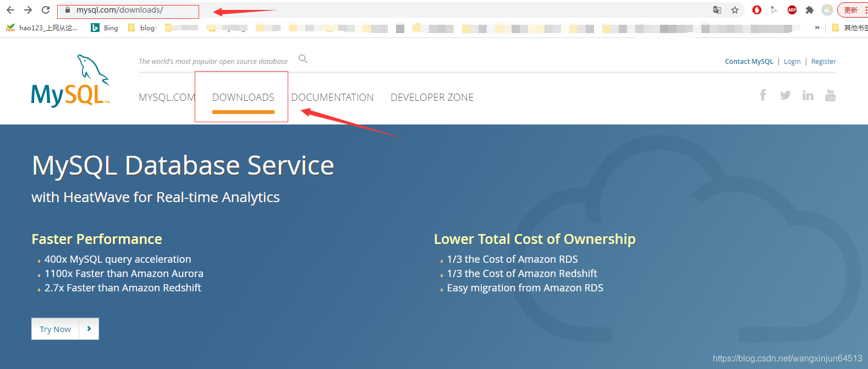
Task: Click '1/3 the Cost of Amazon RDS'
Action: point(512,259)
